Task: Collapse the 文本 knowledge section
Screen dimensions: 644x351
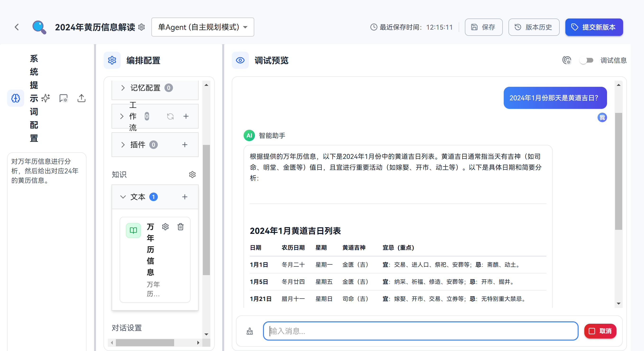Action: 123,197
